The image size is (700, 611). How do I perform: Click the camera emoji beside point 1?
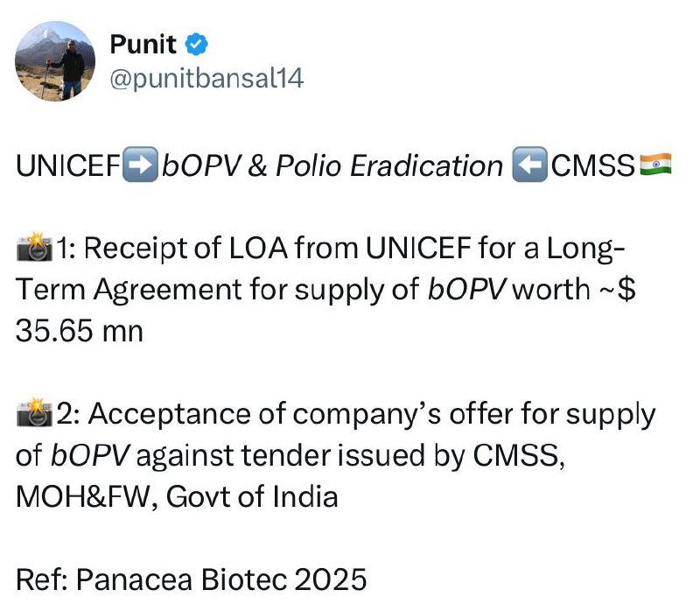pos(35,249)
